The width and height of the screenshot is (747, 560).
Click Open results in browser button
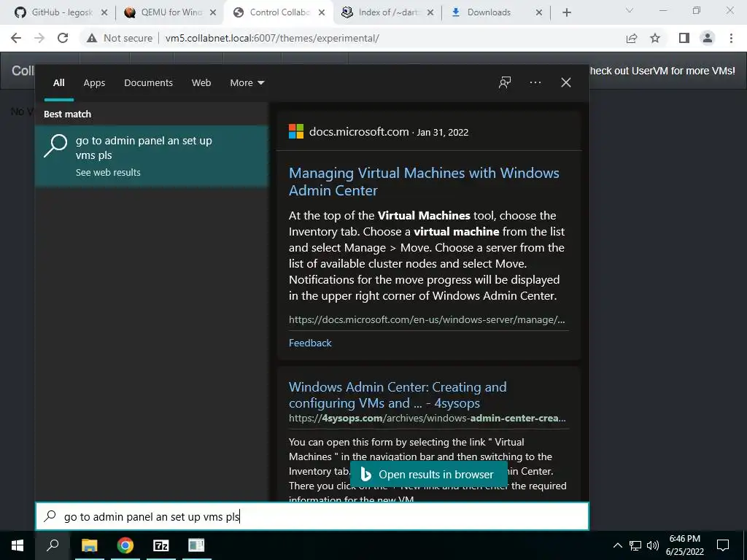[x=429, y=474]
